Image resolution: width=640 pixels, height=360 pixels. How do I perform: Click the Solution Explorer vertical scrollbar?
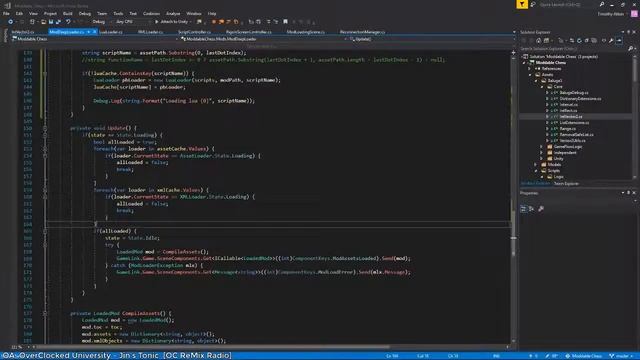click(x=635, y=69)
